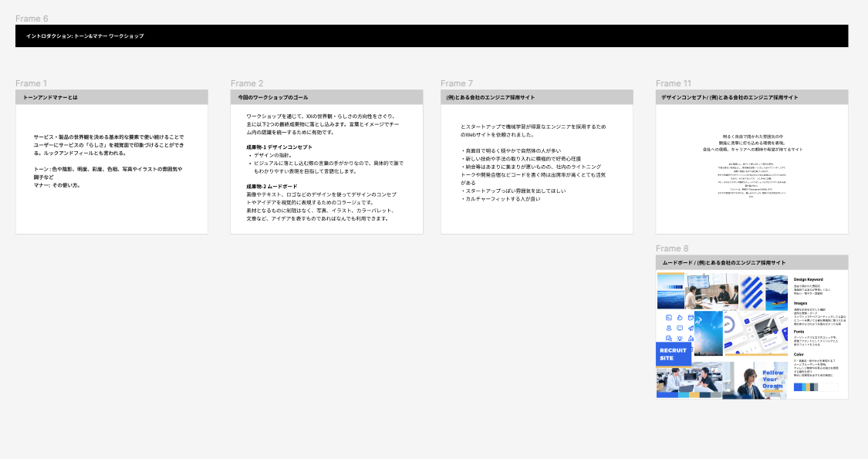
Task: Click the lightbulb icon in the moodboard icon grid
Action: [x=680, y=338]
